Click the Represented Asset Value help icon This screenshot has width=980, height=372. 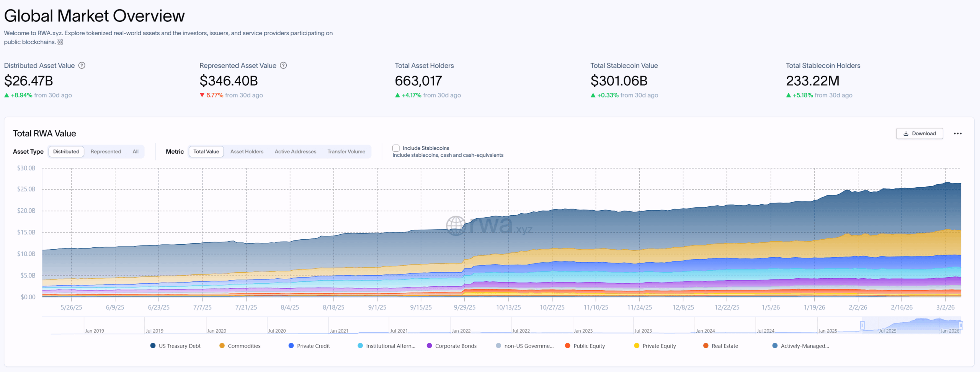[x=283, y=65]
